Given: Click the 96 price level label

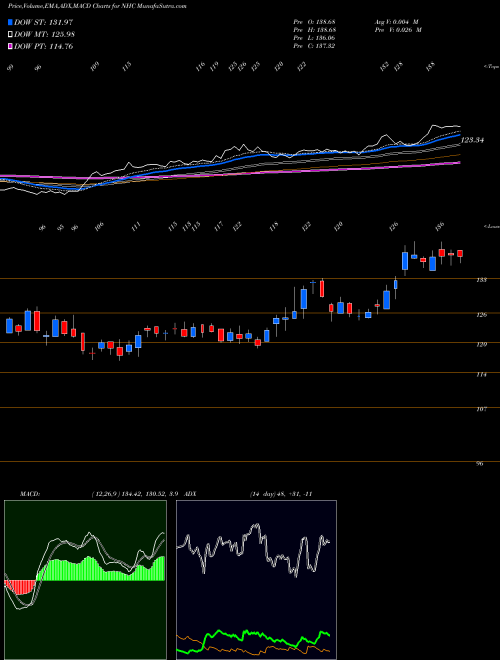Looking at the screenshot, I should 480,464.
